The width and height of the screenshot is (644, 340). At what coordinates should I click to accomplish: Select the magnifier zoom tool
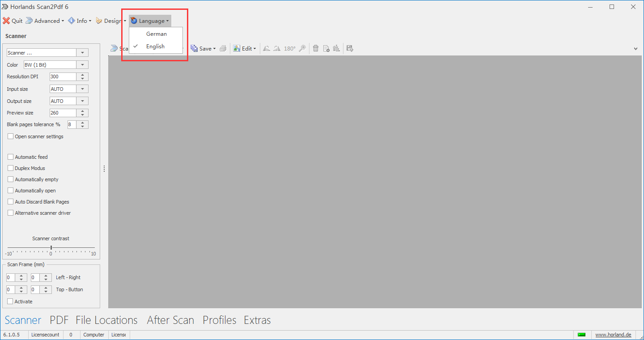click(302, 48)
